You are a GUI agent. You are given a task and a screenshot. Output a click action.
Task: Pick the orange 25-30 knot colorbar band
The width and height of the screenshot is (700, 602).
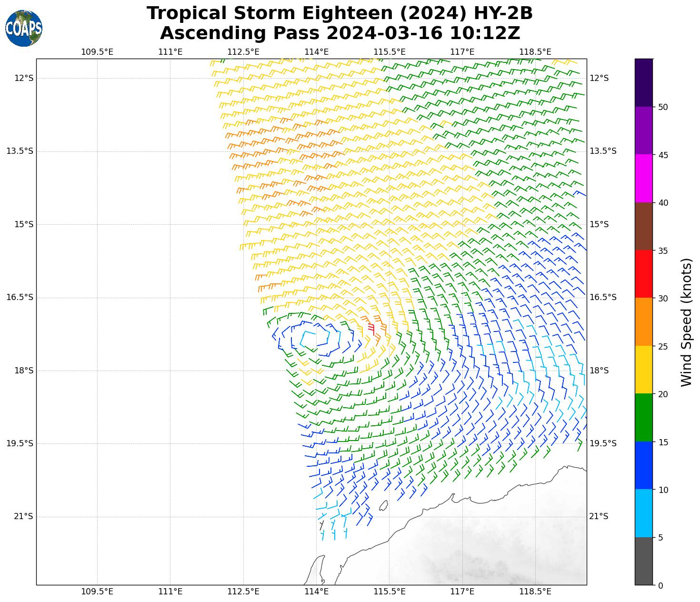point(643,322)
